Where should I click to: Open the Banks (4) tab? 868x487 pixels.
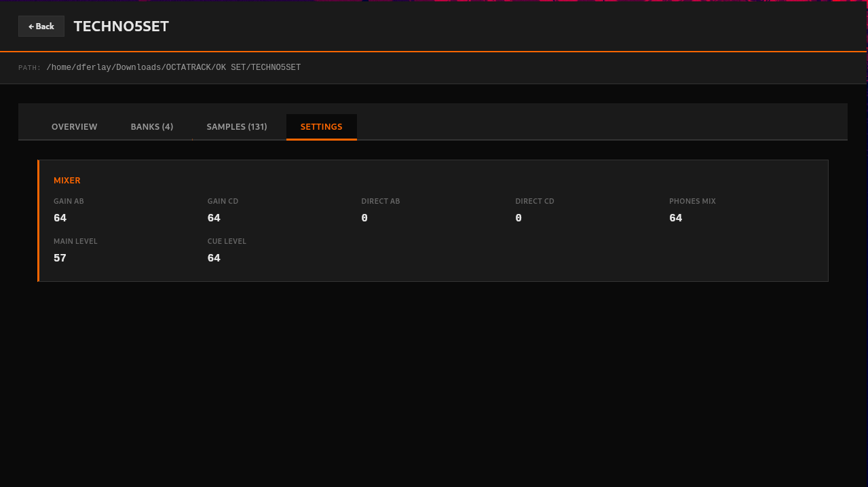pyautogui.click(x=152, y=127)
